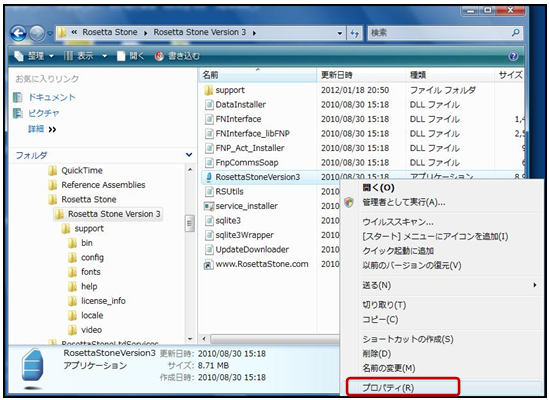This screenshot has width=549, height=400.
Task: Select support folder in folder tree
Action: tap(89, 229)
